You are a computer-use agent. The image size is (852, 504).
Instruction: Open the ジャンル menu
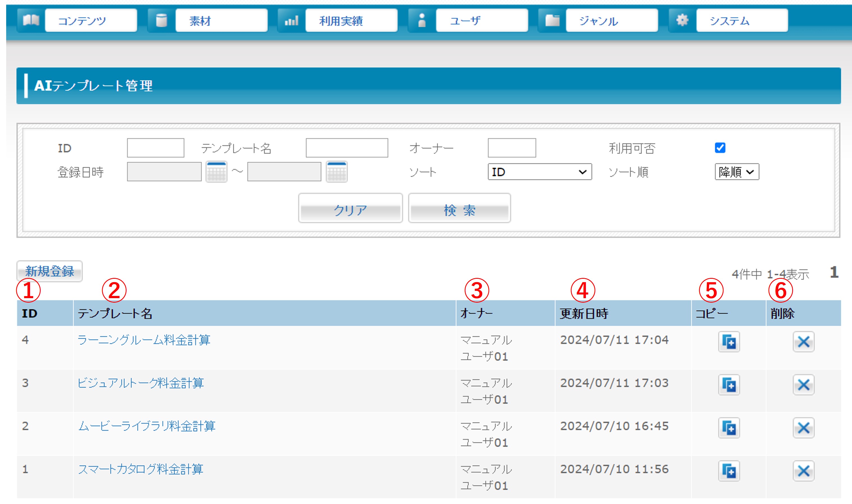pyautogui.click(x=611, y=21)
